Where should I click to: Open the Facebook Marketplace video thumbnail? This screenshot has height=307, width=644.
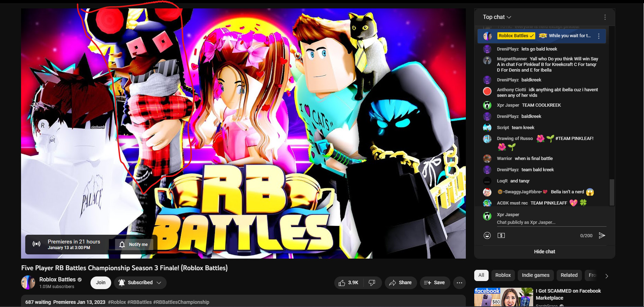pos(503,297)
